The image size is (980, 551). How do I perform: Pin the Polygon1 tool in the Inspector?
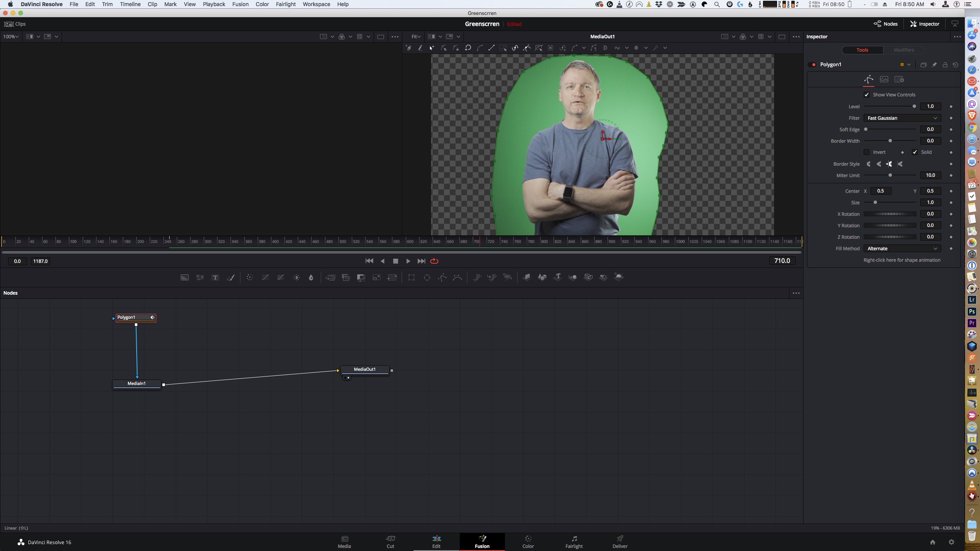pos(934,65)
